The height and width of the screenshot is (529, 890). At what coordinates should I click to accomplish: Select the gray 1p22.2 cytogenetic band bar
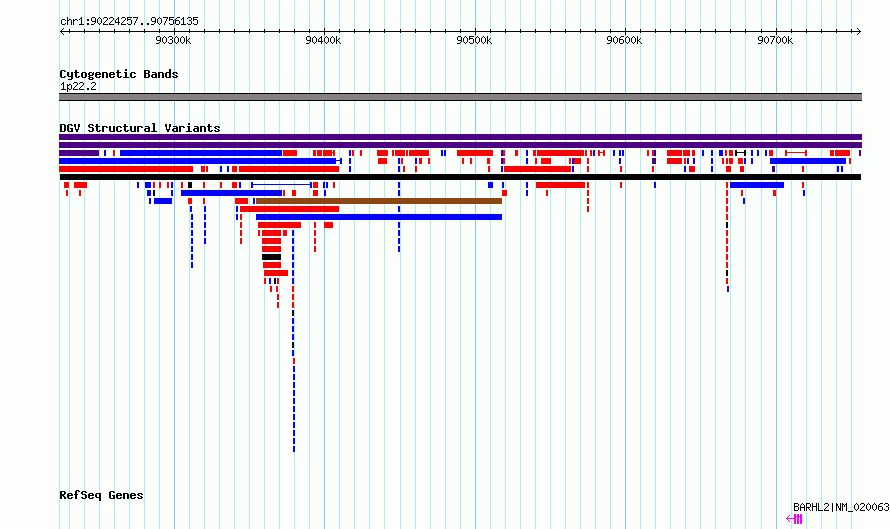(460, 97)
